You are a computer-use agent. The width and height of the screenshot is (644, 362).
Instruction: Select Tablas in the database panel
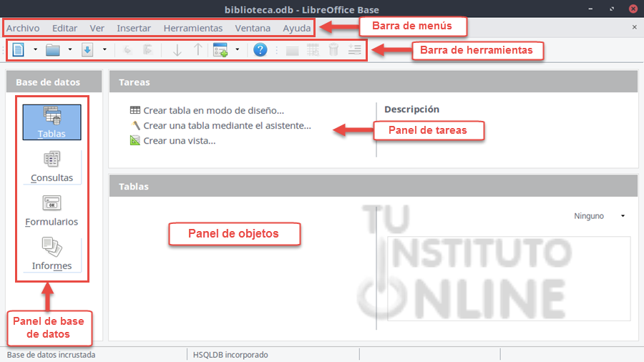coord(52,122)
